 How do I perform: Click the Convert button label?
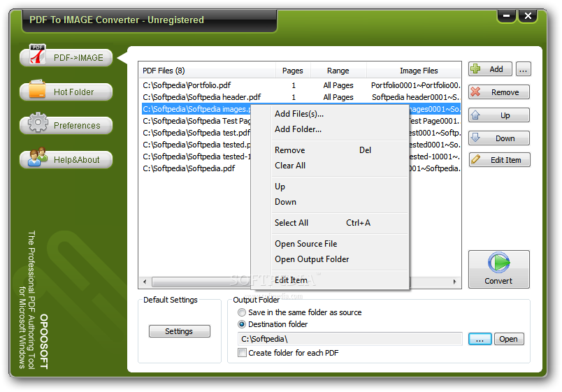click(x=498, y=281)
